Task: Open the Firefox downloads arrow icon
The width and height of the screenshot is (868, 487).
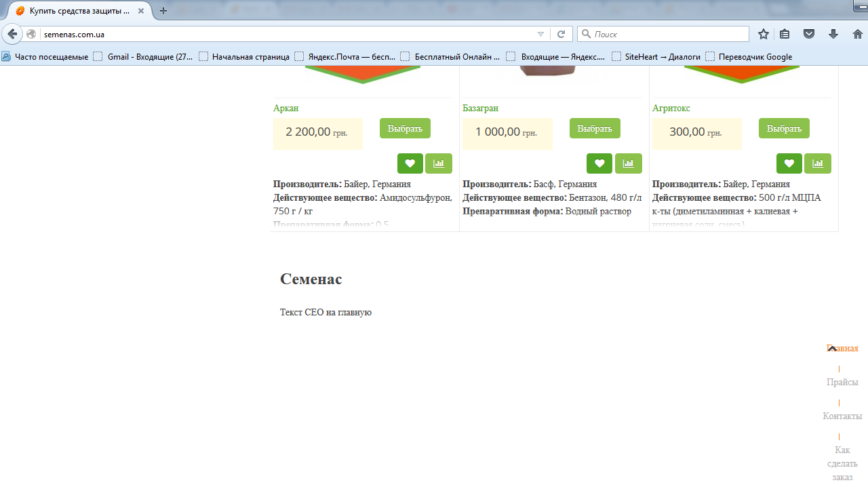Action: (833, 34)
